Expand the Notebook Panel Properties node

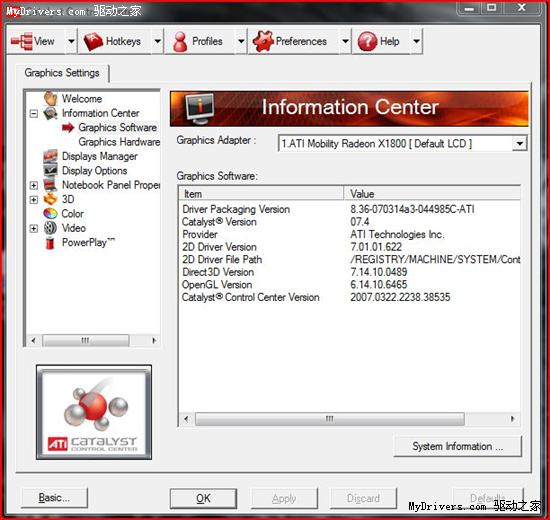pyautogui.click(x=34, y=185)
